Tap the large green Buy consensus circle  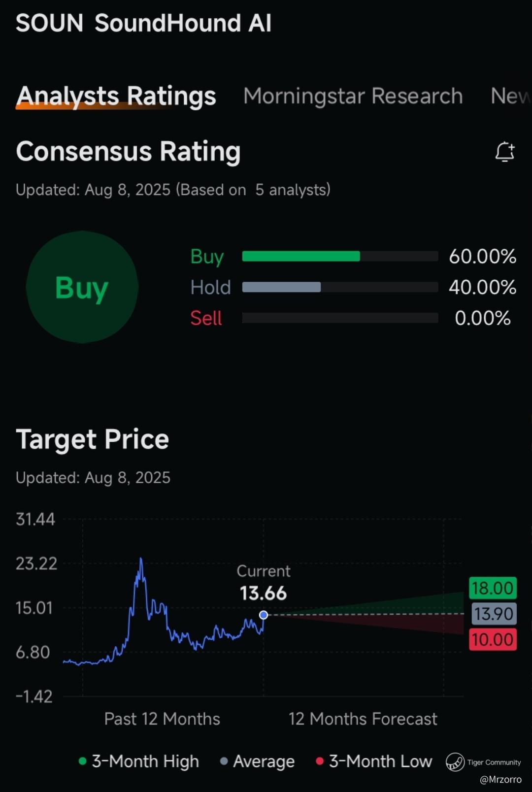point(82,287)
